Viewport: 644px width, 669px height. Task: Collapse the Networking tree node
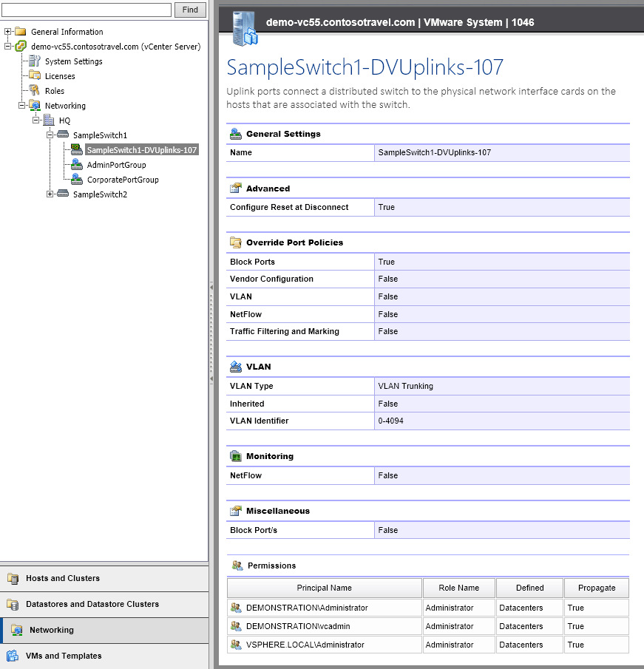click(21, 106)
